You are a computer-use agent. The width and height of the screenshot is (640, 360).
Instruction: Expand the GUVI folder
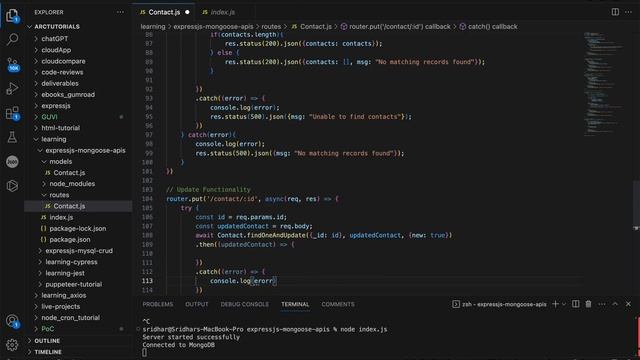pos(49,117)
